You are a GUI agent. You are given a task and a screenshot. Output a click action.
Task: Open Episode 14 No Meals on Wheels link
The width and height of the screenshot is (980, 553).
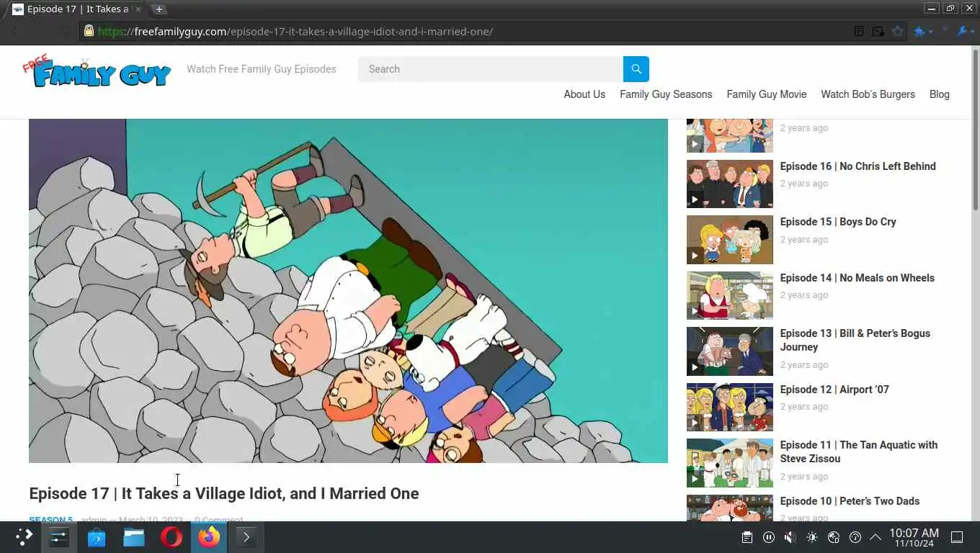857,278
